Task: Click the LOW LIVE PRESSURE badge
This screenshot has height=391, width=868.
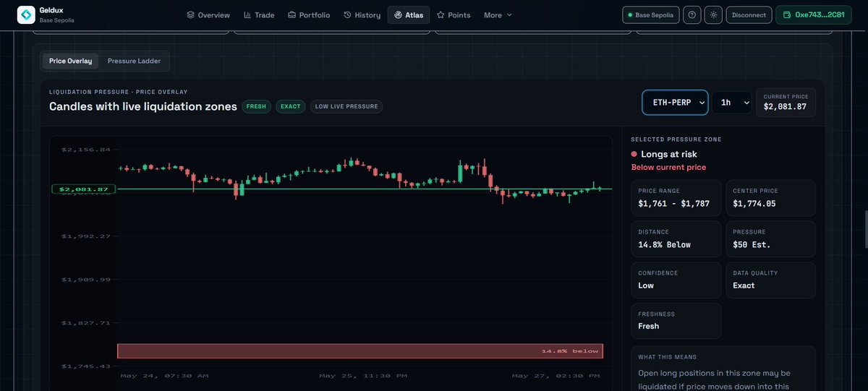Action: [x=346, y=106]
